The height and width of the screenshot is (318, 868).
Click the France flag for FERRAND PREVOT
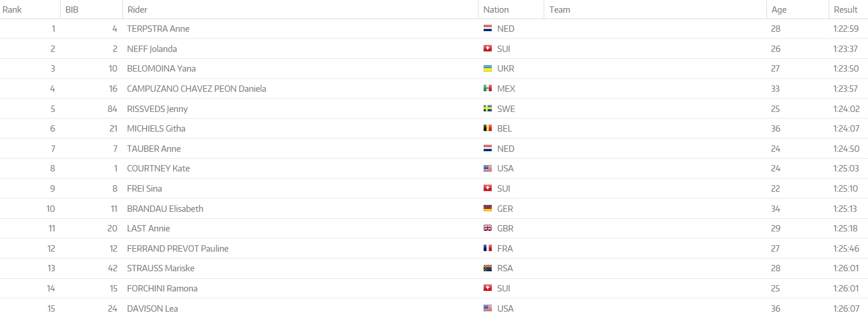[488, 249]
